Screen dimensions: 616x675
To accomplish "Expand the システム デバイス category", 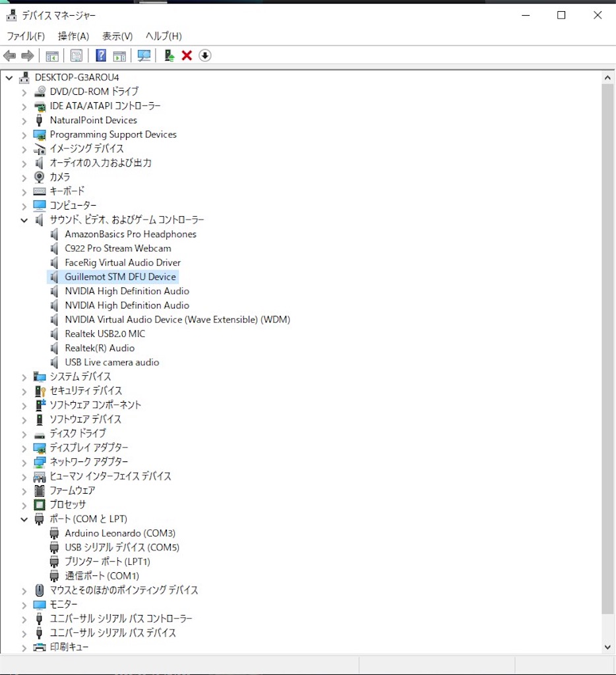I will pos(24,378).
